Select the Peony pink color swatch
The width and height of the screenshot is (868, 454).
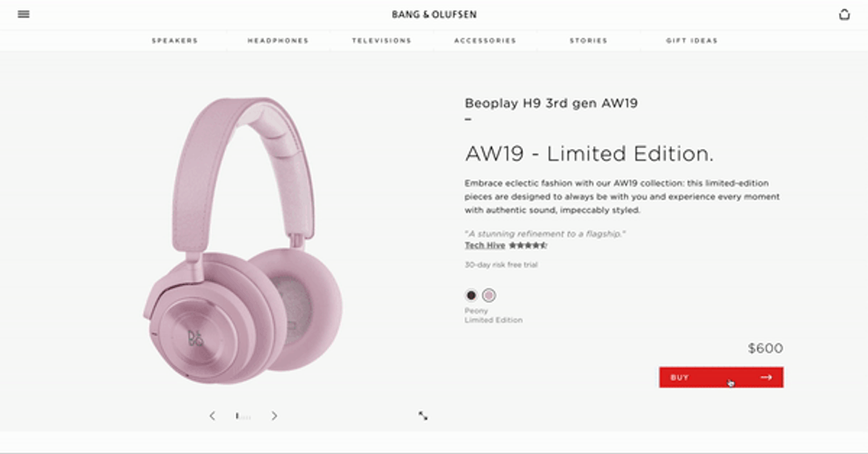[489, 295]
